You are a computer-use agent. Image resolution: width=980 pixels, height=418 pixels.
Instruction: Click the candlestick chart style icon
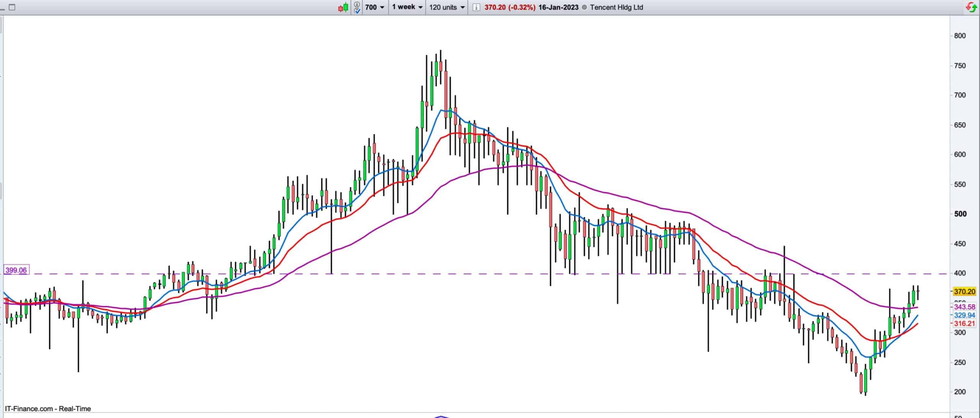pyautogui.click(x=343, y=7)
